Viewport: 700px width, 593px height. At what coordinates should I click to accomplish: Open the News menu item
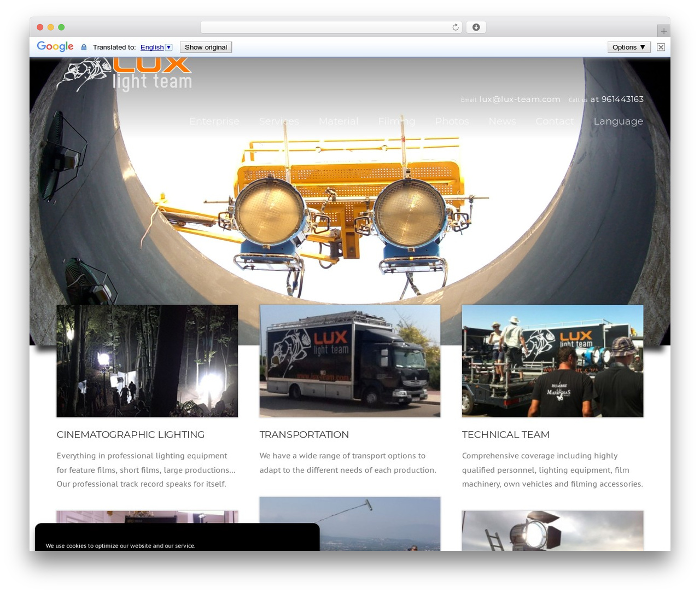pyautogui.click(x=502, y=121)
